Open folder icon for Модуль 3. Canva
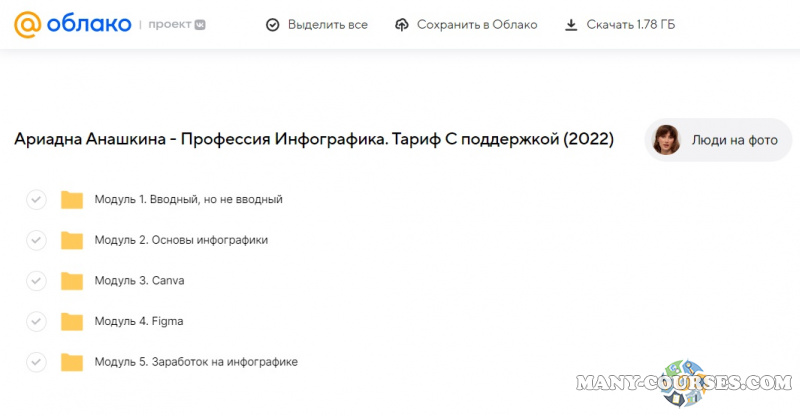The height and width of the screenshot is (416, 800). click(72, 281)
